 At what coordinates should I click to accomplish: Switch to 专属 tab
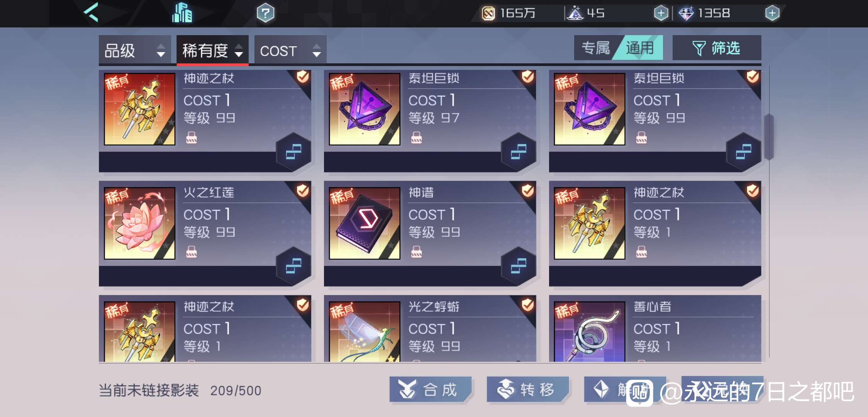click(595, 48)
